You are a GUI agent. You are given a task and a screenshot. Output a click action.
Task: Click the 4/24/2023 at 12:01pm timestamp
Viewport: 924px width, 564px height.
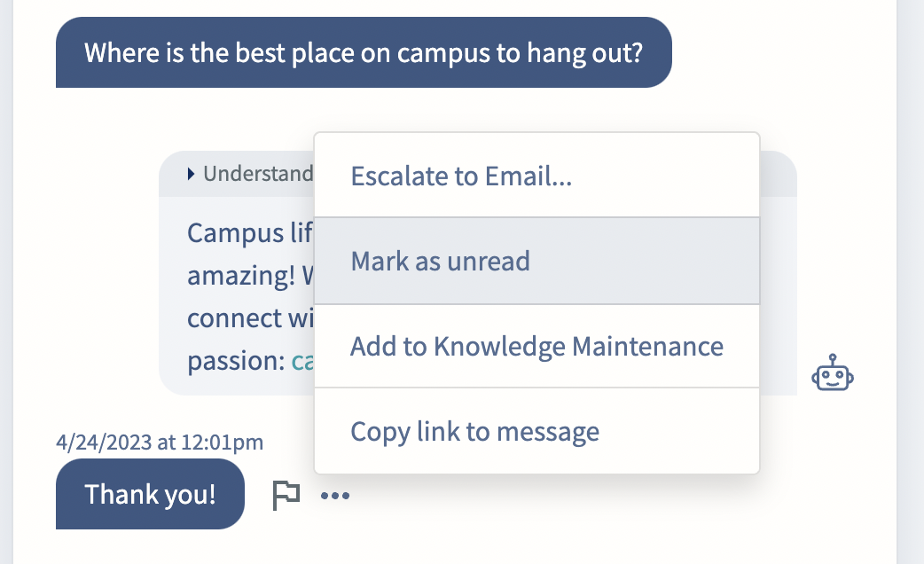coord(160,442)
